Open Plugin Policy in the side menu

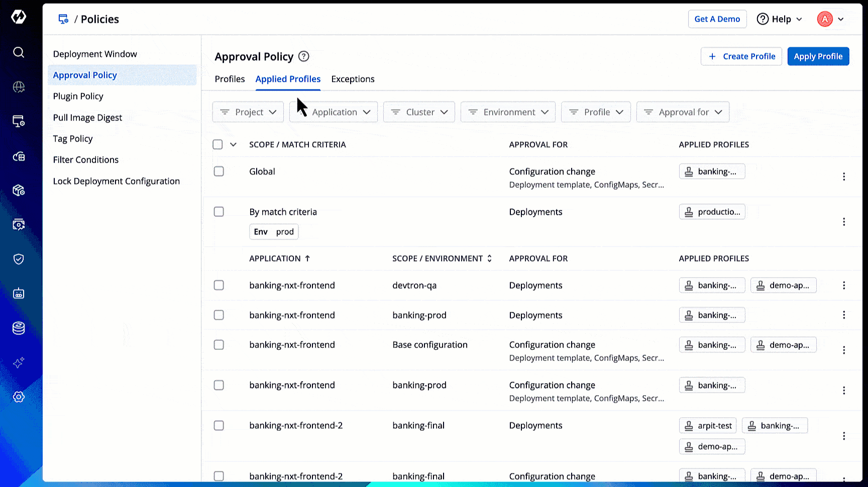coord(78,96)
